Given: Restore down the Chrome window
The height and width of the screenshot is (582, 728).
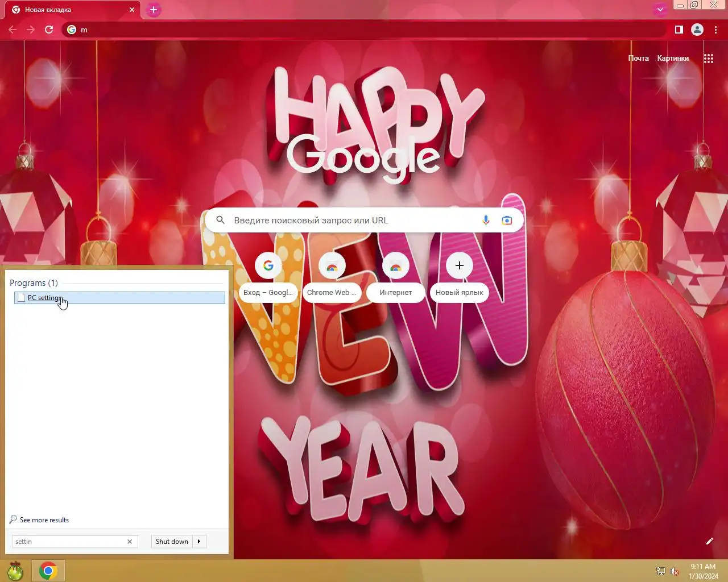Looking at the screenshot, I should [694, 5].
